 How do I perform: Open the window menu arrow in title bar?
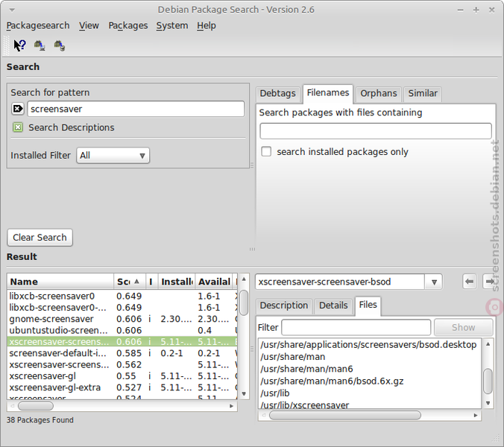[x=12, y=10]
